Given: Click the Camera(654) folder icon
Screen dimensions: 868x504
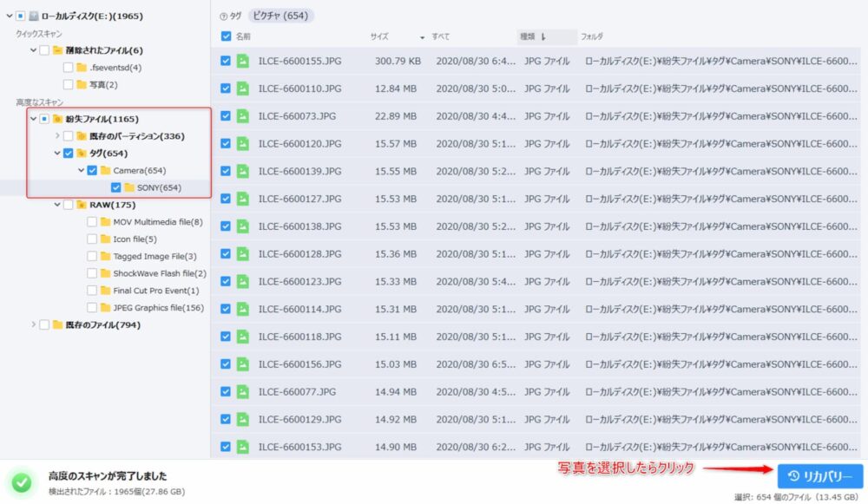Looking at the screenshot, I should click(x=106, y=170).
